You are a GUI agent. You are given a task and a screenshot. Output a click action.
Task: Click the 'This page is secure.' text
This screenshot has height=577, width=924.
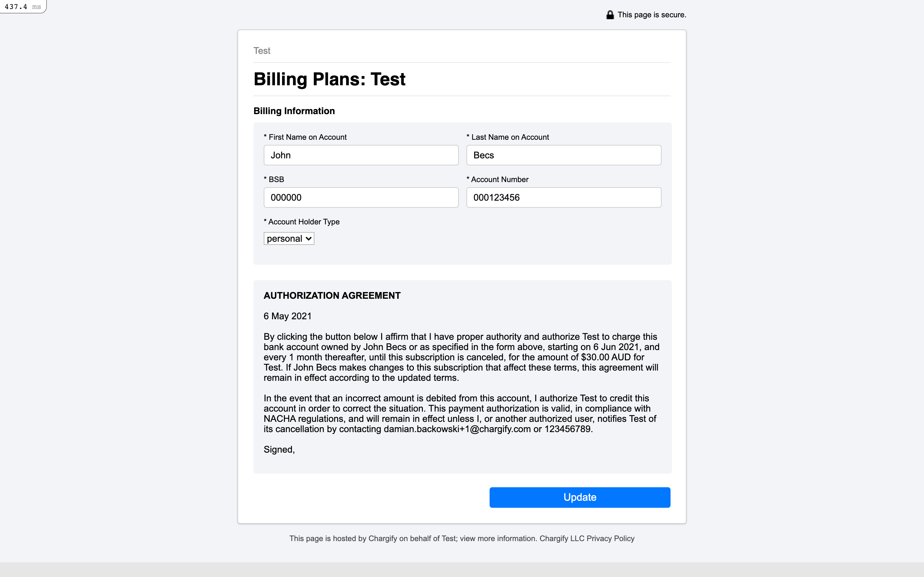(652, 15)
